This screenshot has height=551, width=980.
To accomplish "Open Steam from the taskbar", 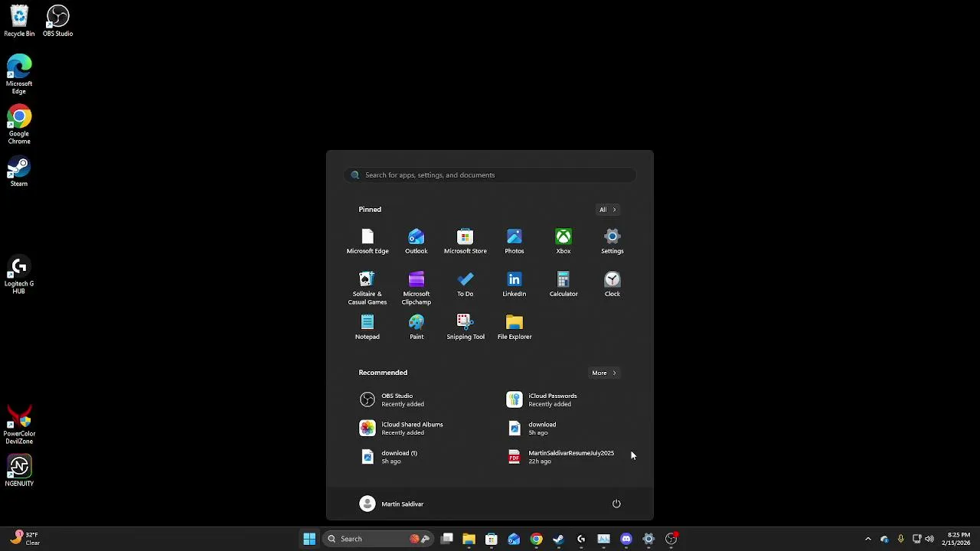I will [x=558, y=539].
